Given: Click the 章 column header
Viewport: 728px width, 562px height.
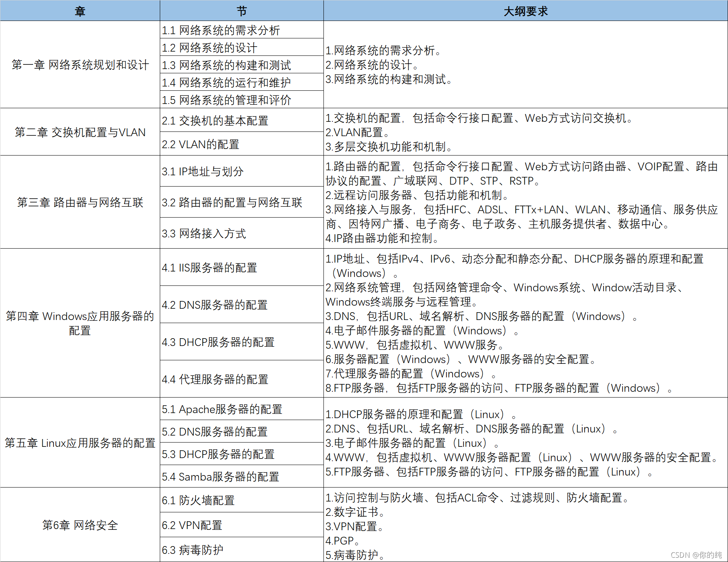Looking at the screenshot, I should (x=80, y=10).
